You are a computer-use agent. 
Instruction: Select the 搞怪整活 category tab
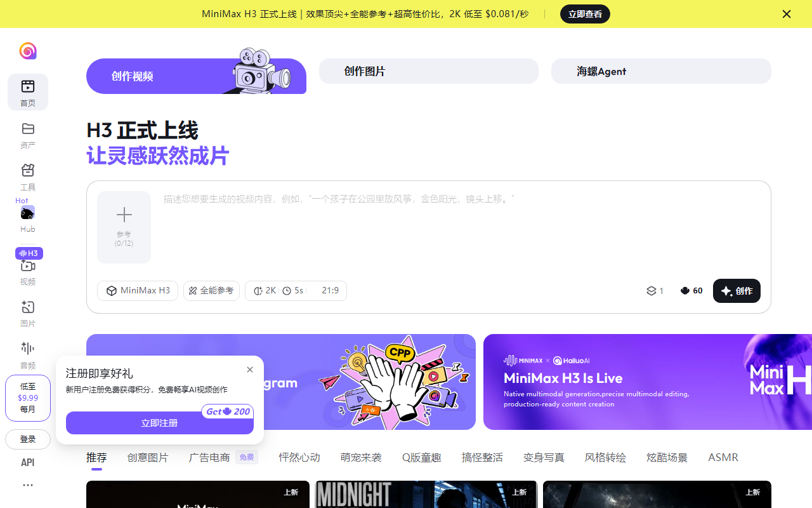[x=482, y=457]
